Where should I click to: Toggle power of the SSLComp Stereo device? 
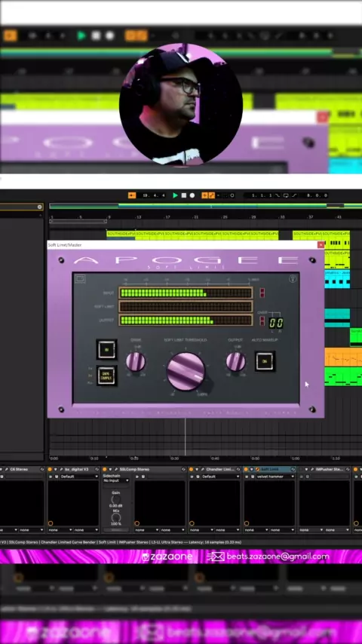(x=104, y=469)
